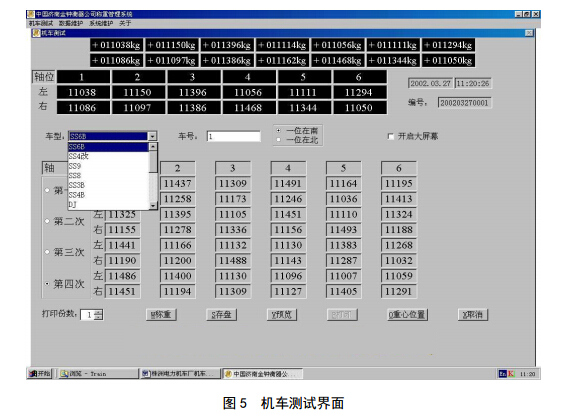Viewport: 582px width, 414px height.
Task: Switch to the '浏览 - Train' taskbar window
Action: 98,374
